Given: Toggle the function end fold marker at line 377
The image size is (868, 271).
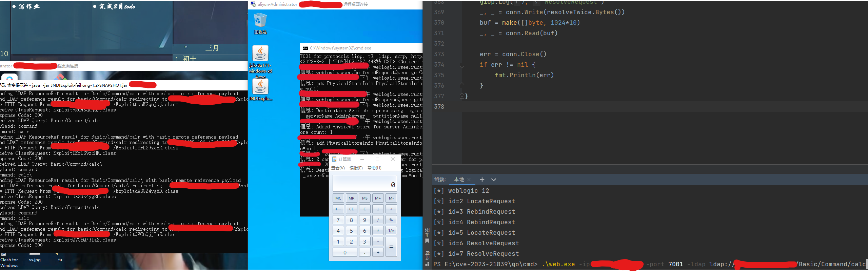Looking at the screenshot, I should coord(462,96).
